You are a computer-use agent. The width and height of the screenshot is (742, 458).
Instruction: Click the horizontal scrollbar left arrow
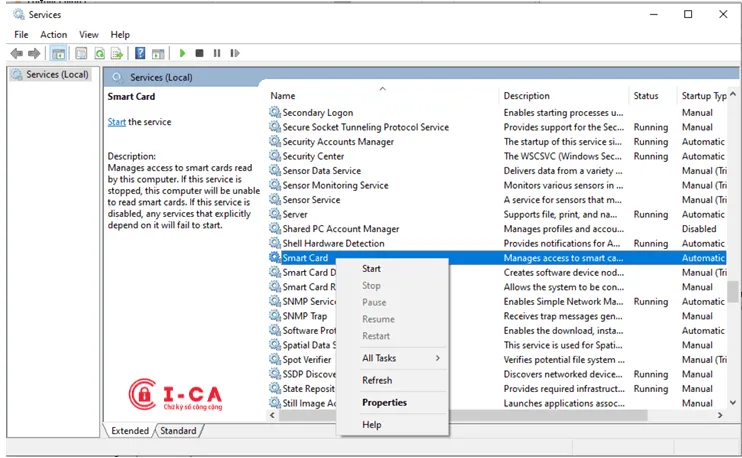coord(272,415)
